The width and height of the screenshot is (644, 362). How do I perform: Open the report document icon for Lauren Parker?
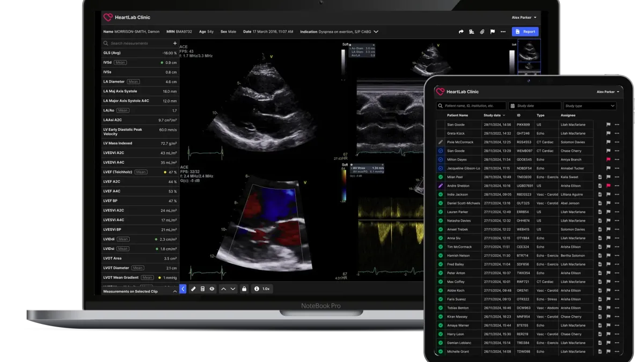(x=600, y=212)
